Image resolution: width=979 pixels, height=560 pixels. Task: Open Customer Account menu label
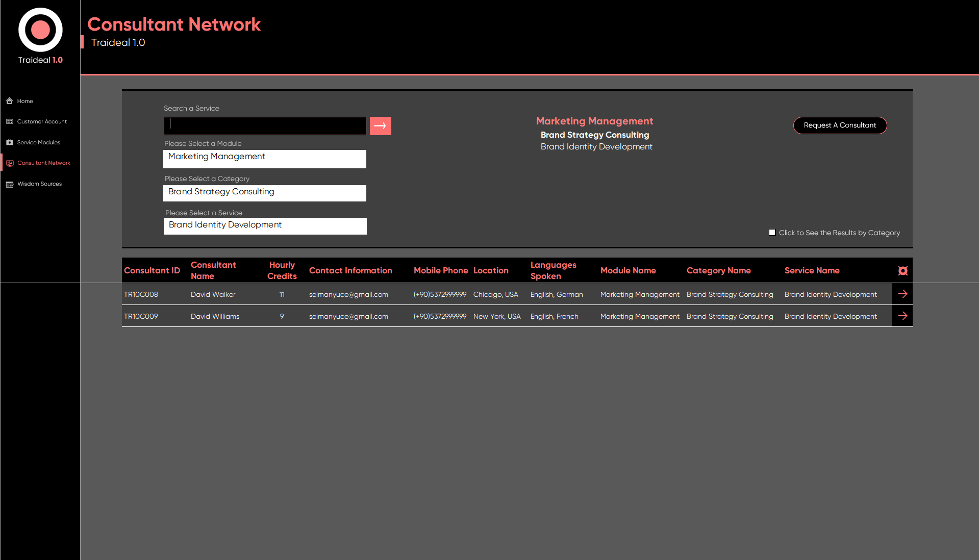42,121
